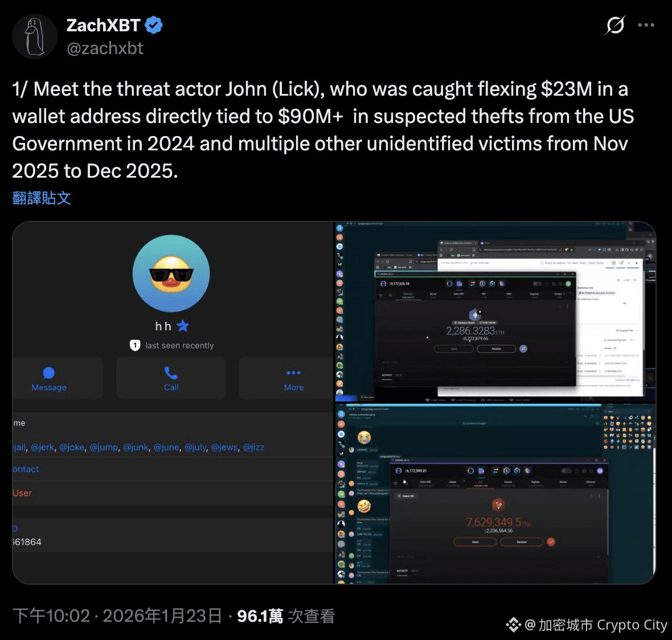Click the Grok slash-circle icon
Image resolution: width=672 pixels, height=640 pixels.
coord(615,25)
